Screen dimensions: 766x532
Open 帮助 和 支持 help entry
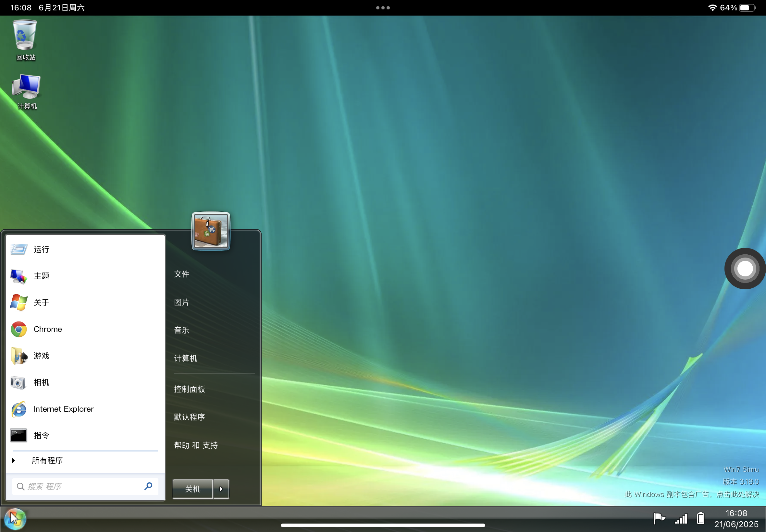pyautogui.click(x=196, y=445)
